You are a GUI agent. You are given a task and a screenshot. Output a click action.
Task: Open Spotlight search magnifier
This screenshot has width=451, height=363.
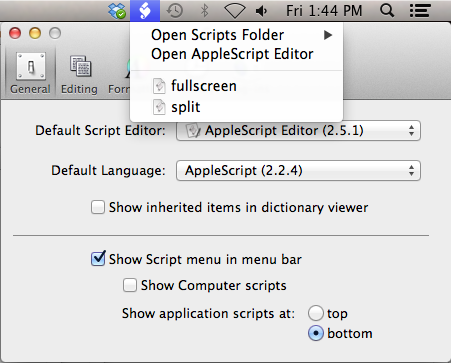coord(387,11)
